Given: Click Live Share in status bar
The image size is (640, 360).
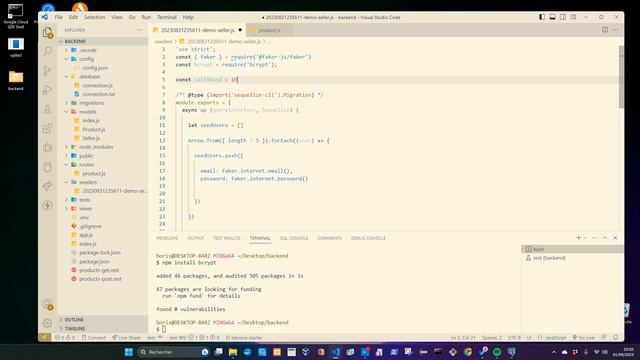Looking at the screenshot, I should (x=127, y=338).
